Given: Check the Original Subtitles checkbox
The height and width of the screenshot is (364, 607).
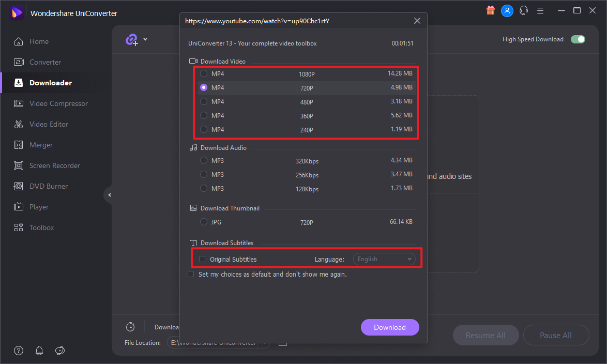Looking at the screenshot, I should coord(203,259).
